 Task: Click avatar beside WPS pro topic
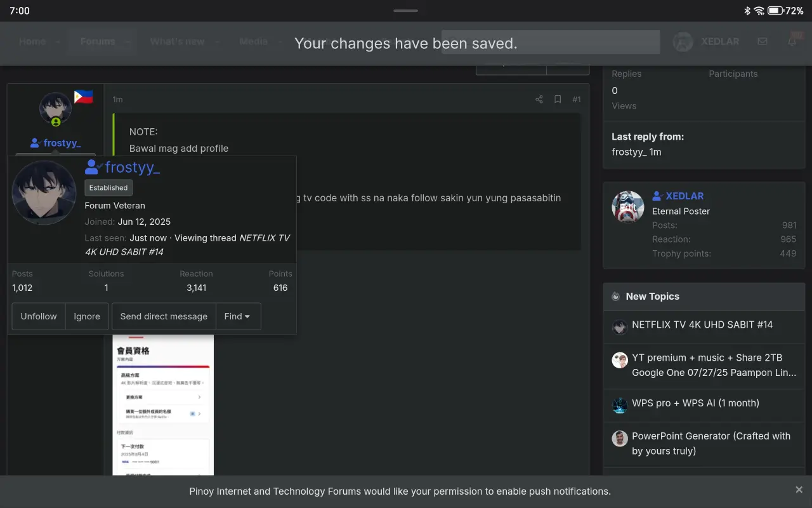[x=620, y=406]
